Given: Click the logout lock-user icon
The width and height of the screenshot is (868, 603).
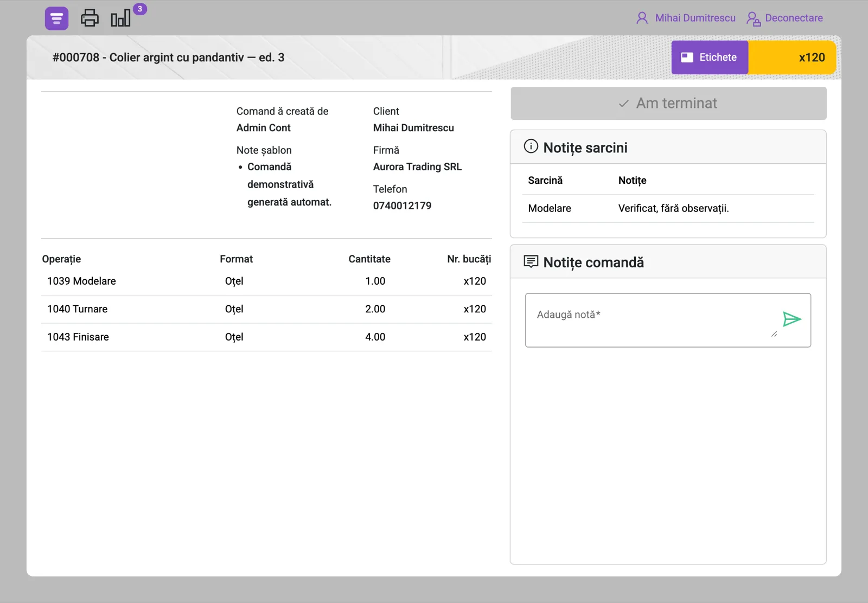Looking at the screenshot, I should [753, 18].
